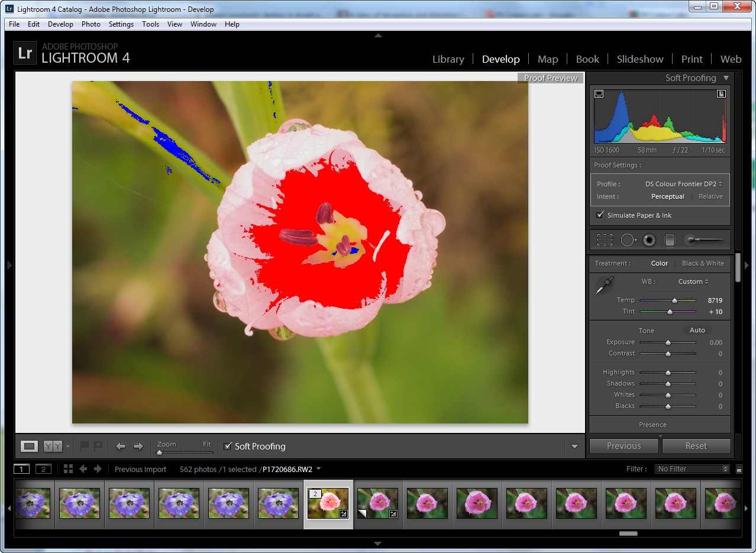The width and height of the screenshot is (756, 553).
Task: Grab the White Balance eyedropper
Action: click(604, 286)
